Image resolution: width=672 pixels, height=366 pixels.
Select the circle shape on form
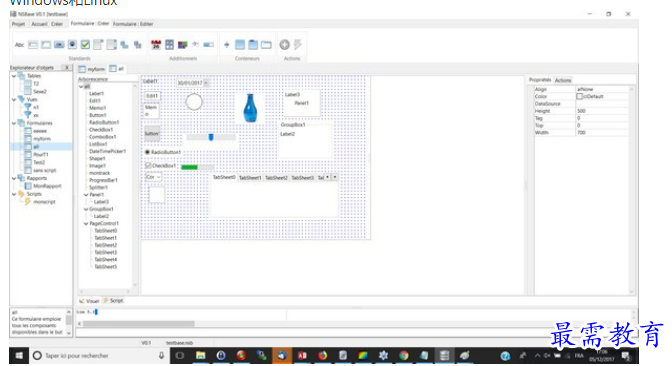click(194, 102)
